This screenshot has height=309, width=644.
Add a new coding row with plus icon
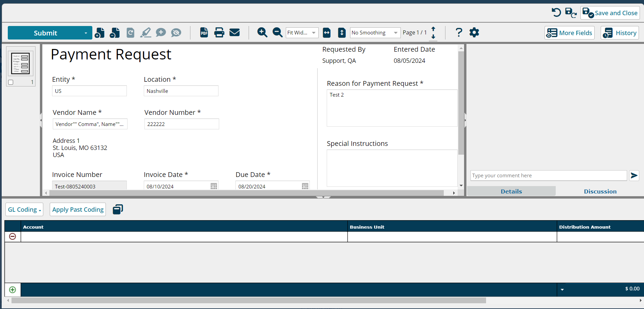click(13, 290)
